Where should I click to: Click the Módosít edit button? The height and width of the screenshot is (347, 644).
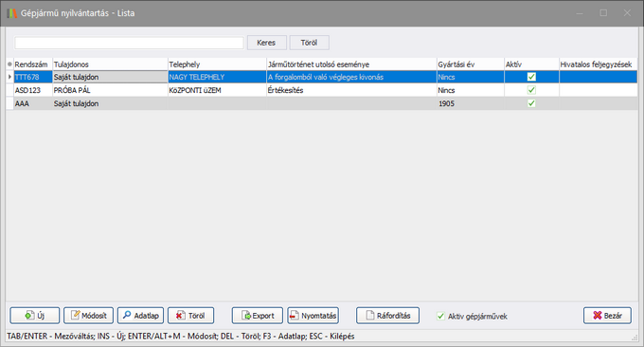pos(88,316)
